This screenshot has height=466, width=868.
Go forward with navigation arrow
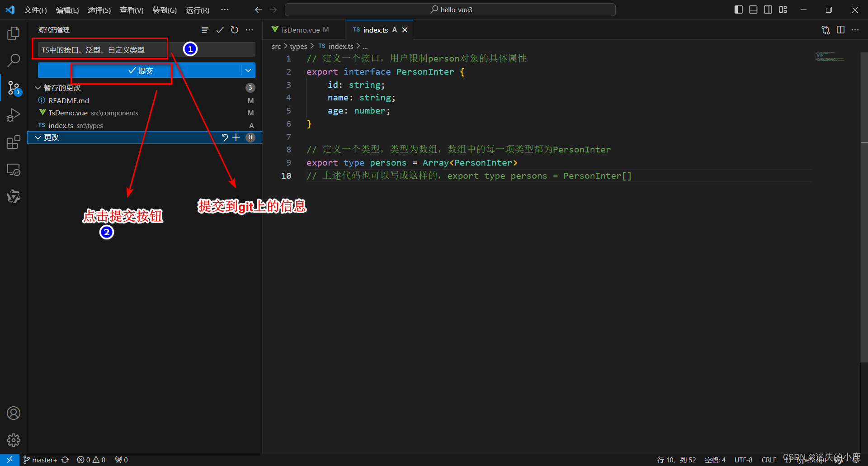[x=273, y=10]
